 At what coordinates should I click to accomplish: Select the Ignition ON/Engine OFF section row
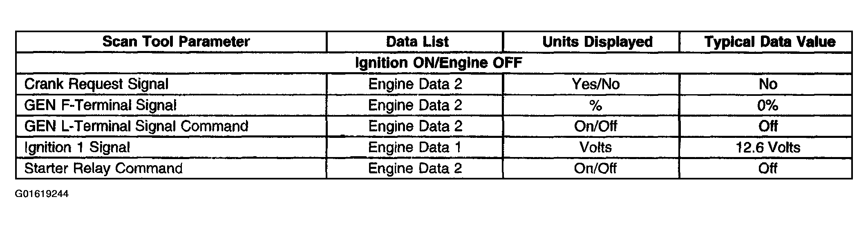(x=434, y=63)
